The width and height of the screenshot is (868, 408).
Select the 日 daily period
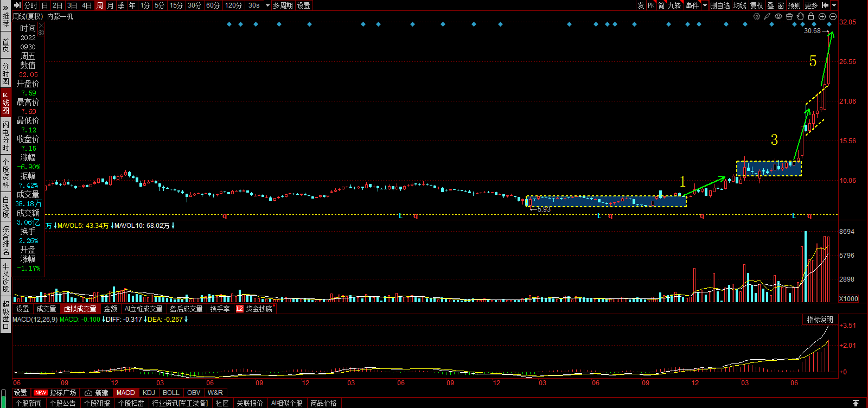[44, 5]
